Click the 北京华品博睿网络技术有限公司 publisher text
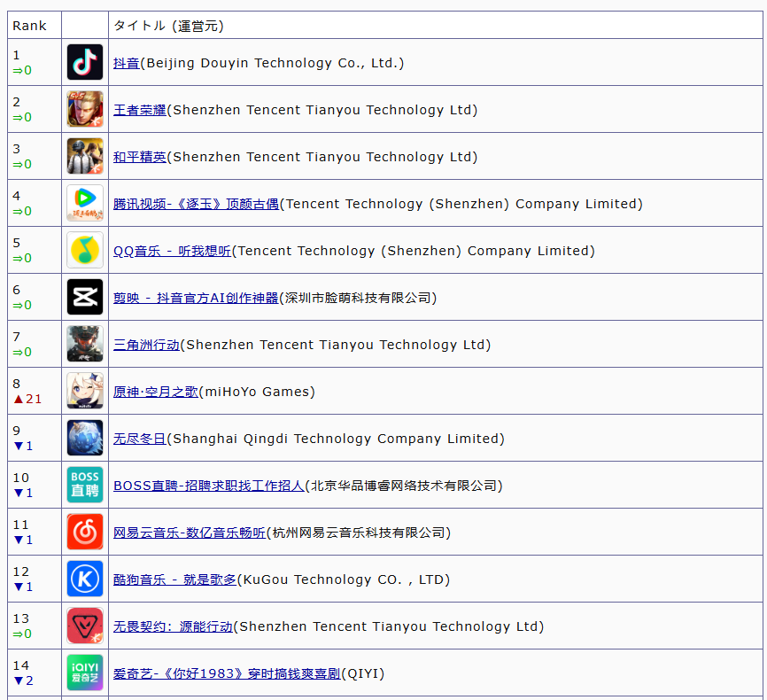Viewport: 767px width, 700px height. 404,486
